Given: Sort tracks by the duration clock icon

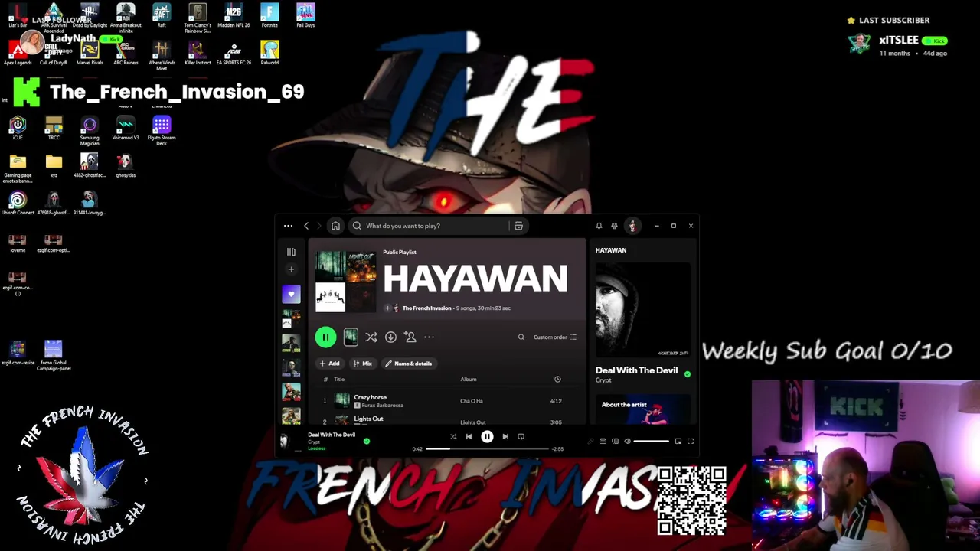Looking at the screenshot, I should pyautogui.click(x=557, y=380).
